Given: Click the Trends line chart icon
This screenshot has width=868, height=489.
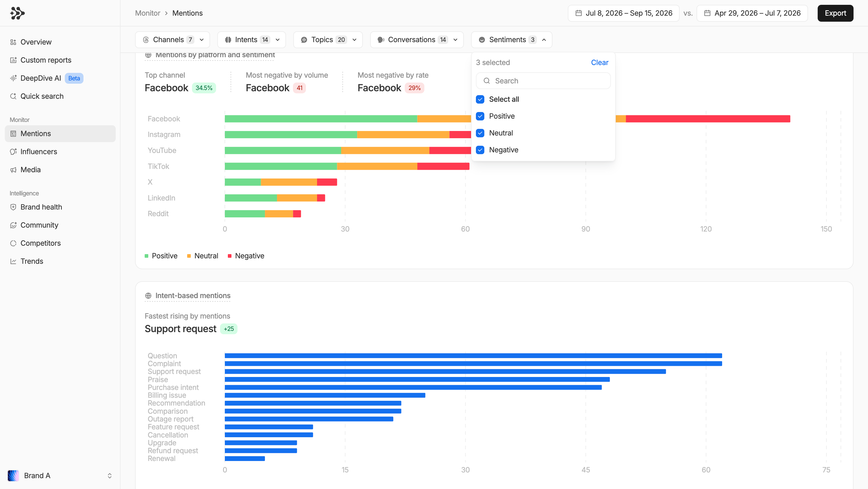Looking at the screenshot, I should point(13,261).
